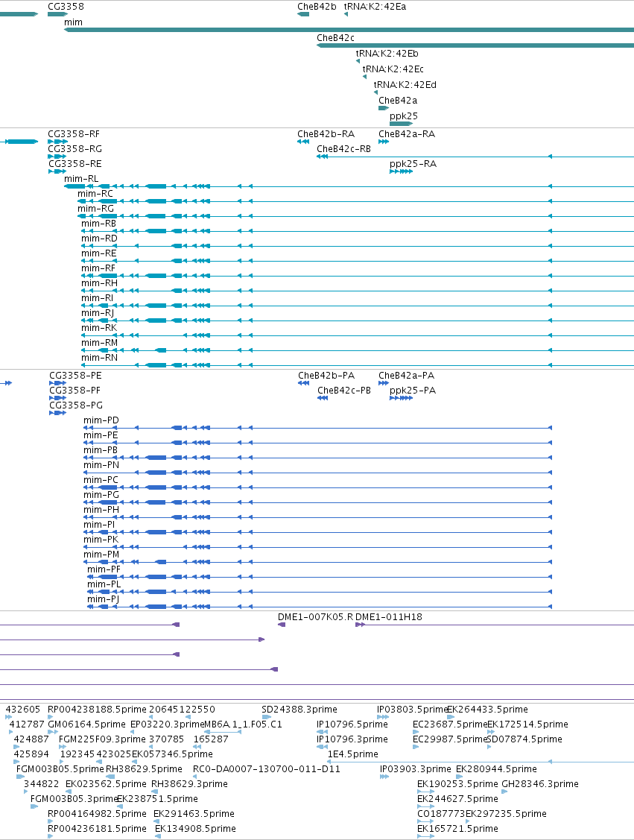Click the mim-PL protein label
The height and width of the screenshot is (840, 634).
click(104, 584)
